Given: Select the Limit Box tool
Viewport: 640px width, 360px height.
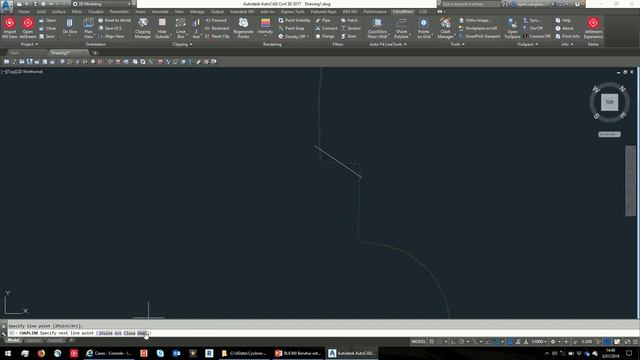Looking at the screenshot, I should [x=180, y=28].
